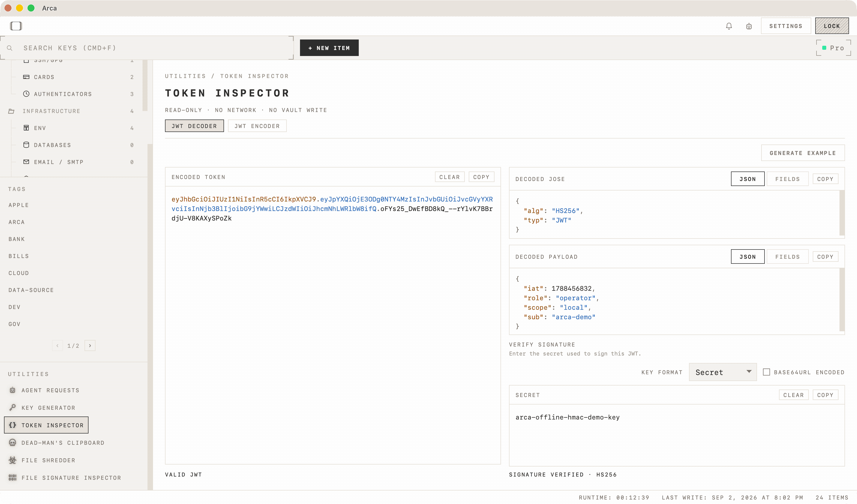Click the New Item button

[329, 48]
